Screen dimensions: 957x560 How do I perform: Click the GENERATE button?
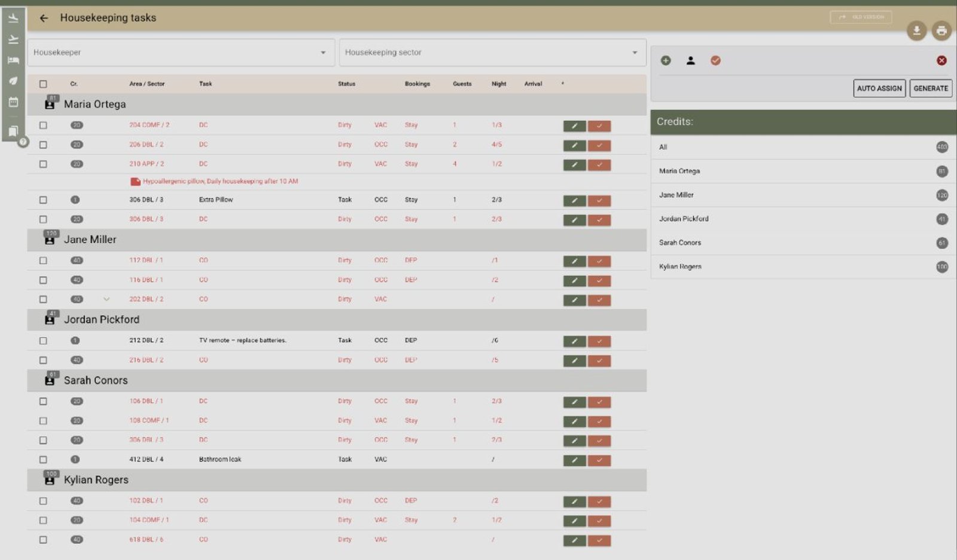[x=931, y=88]
